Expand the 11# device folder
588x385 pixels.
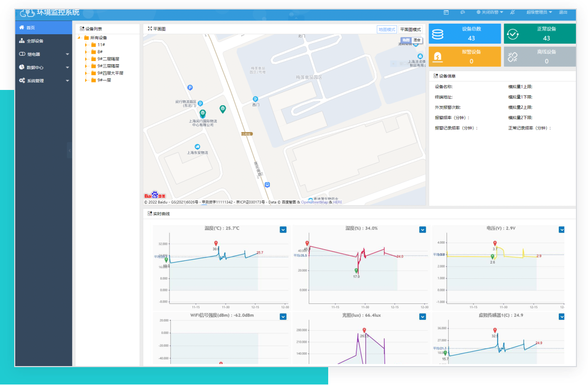point(86,45)
